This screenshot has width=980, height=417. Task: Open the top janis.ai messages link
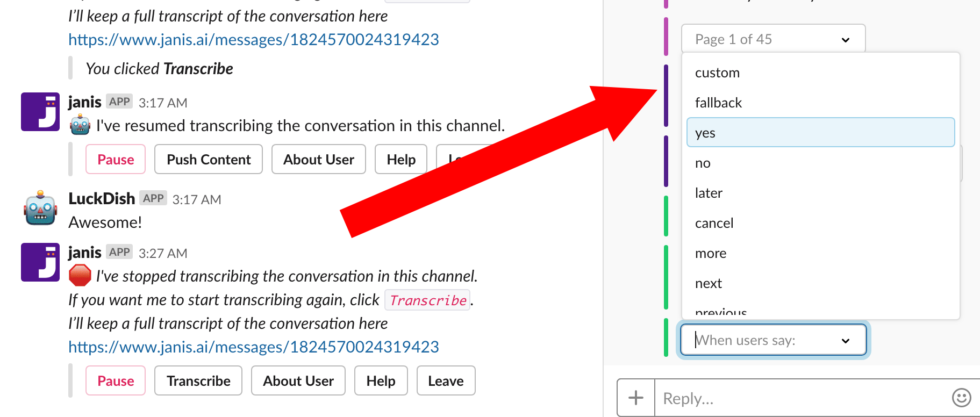tap(254, 39)
